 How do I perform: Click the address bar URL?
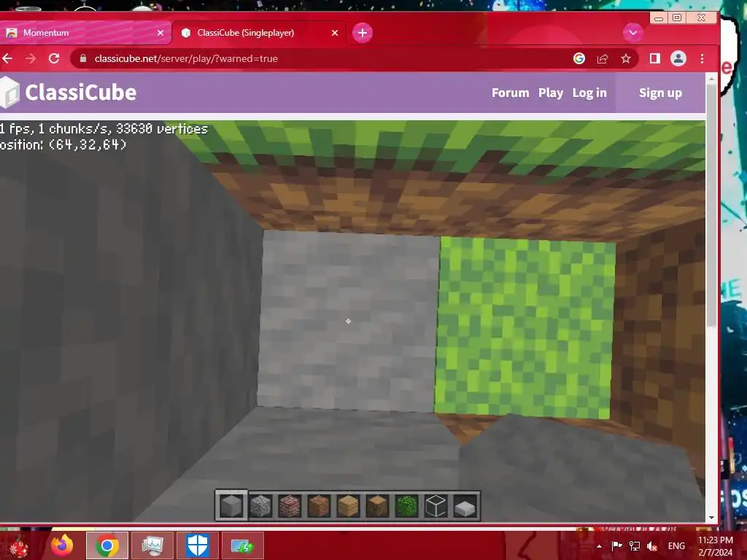(186, 58)
